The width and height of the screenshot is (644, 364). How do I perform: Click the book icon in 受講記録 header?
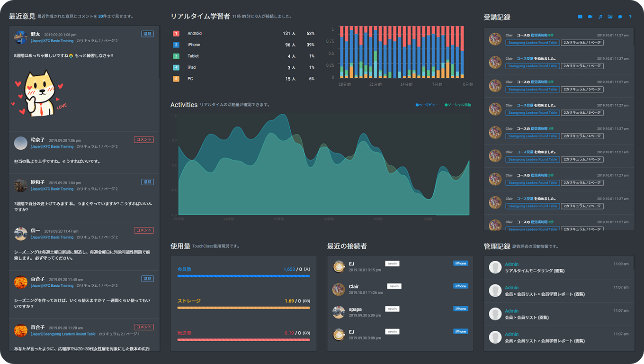tap(580, 17)
